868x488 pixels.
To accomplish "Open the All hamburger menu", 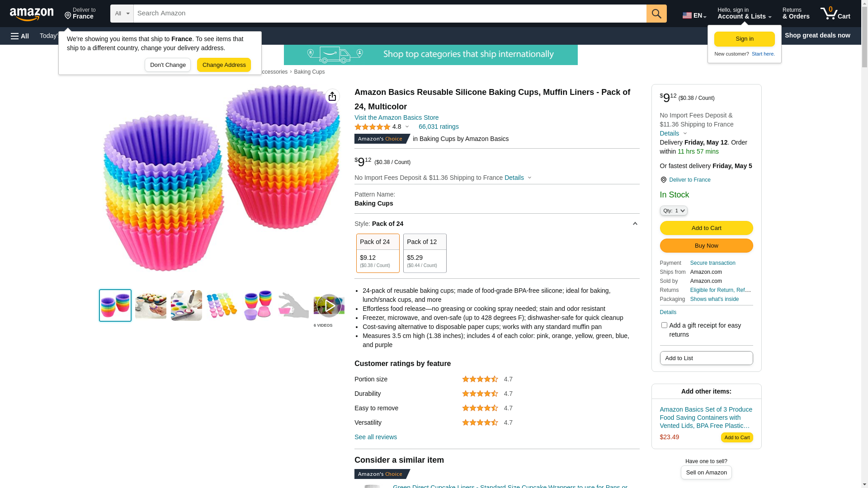I will pyautogui.click(x=20, y=36).
